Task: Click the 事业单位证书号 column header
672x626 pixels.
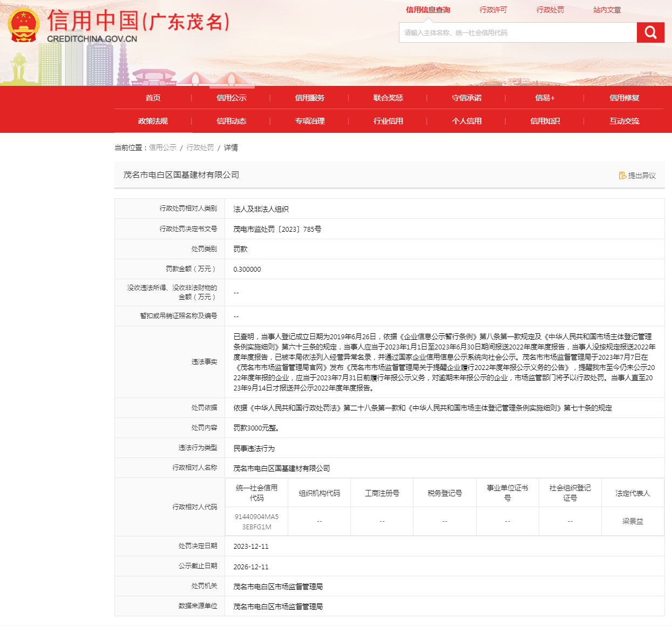Action: tap(507, 493)
